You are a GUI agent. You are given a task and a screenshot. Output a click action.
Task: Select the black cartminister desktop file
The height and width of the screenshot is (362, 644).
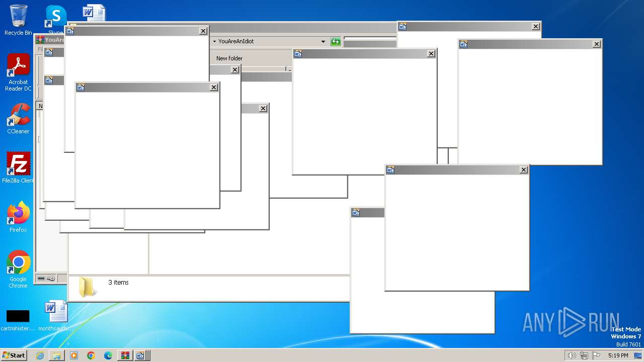coord(18,320)
